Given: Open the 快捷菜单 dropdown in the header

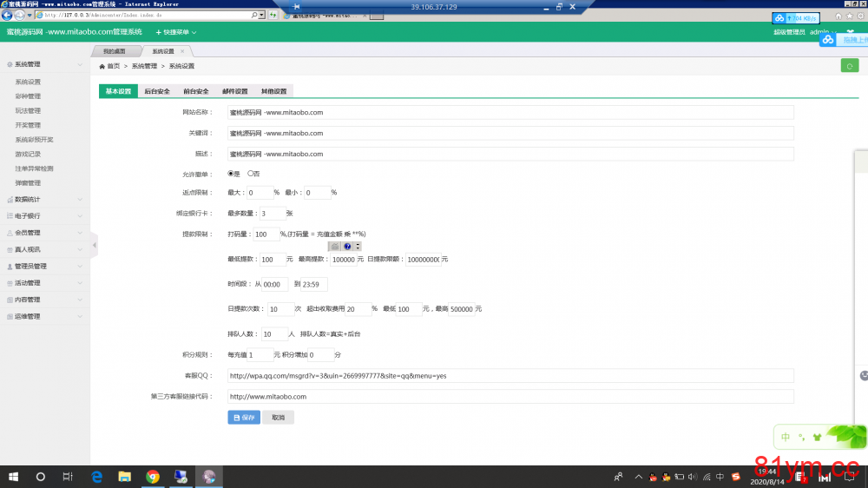Looking at the screenshot, I should pyautogui.click(x=176, y=32).
